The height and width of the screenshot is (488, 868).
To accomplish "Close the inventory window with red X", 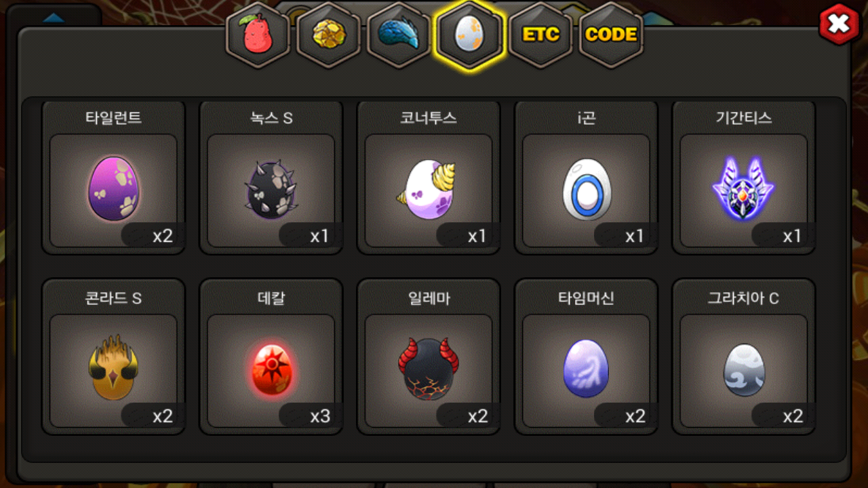I will (x=840, y=24).
